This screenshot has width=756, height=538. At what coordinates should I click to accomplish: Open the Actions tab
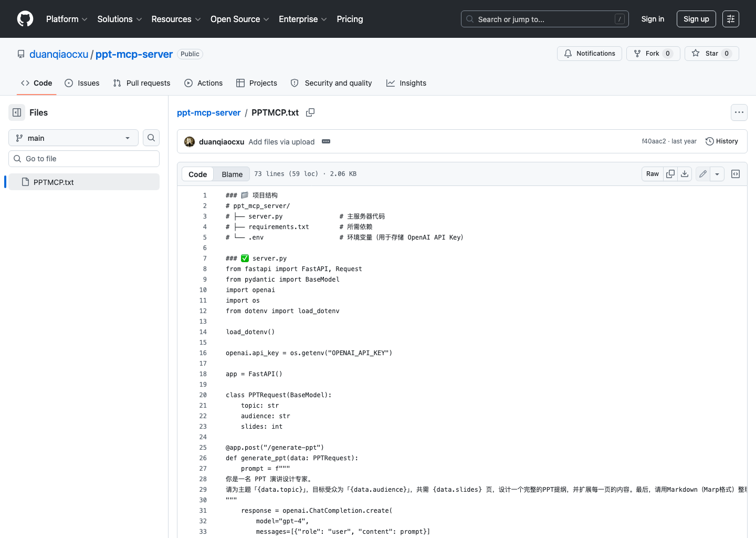(x=204, y=83)
